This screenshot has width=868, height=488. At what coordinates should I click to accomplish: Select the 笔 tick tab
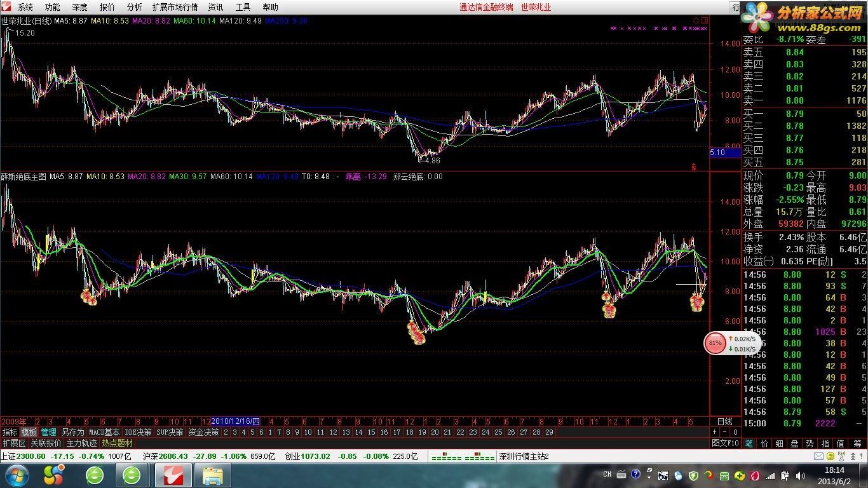(749, 444)
